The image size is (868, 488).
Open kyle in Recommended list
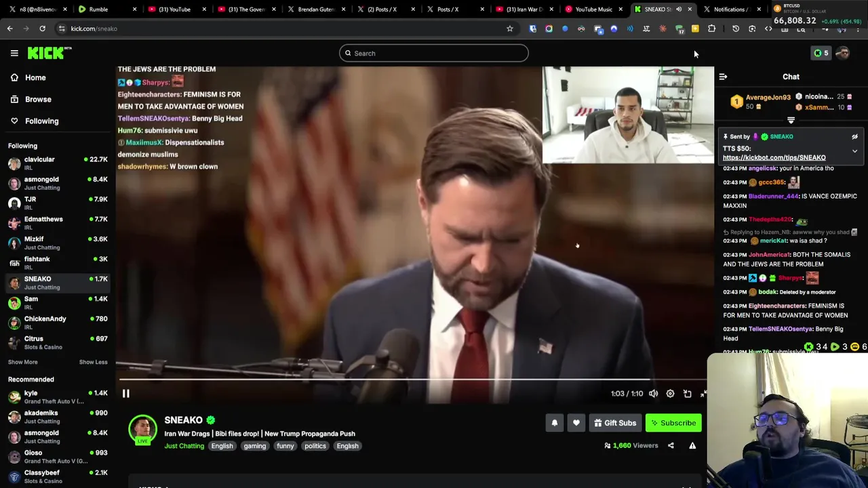point(58,397)
